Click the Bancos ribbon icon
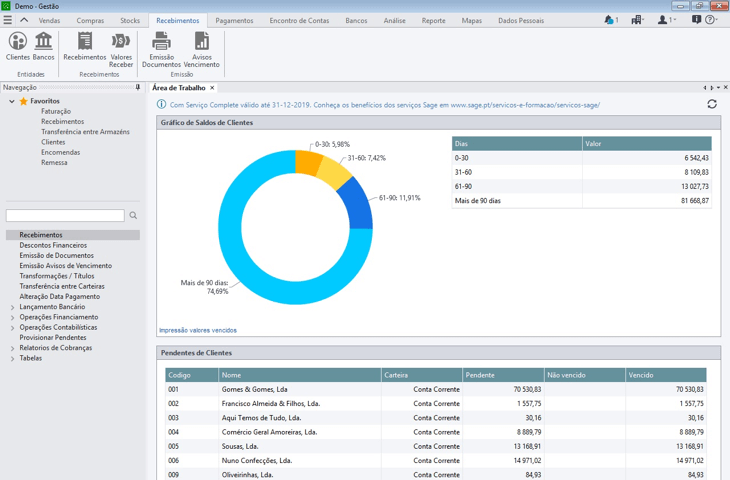This screenshot has width=730, height=480. (x=44, y=42)
